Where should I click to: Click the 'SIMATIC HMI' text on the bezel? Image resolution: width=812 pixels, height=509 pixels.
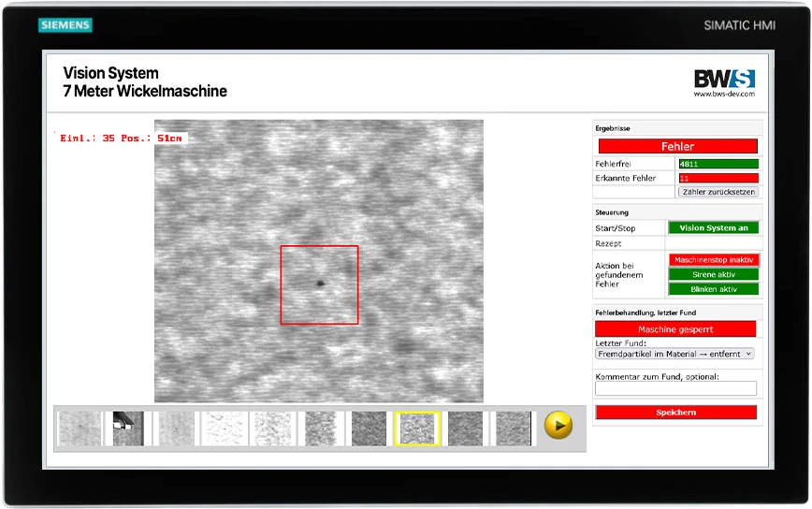[x=739, y=25]
